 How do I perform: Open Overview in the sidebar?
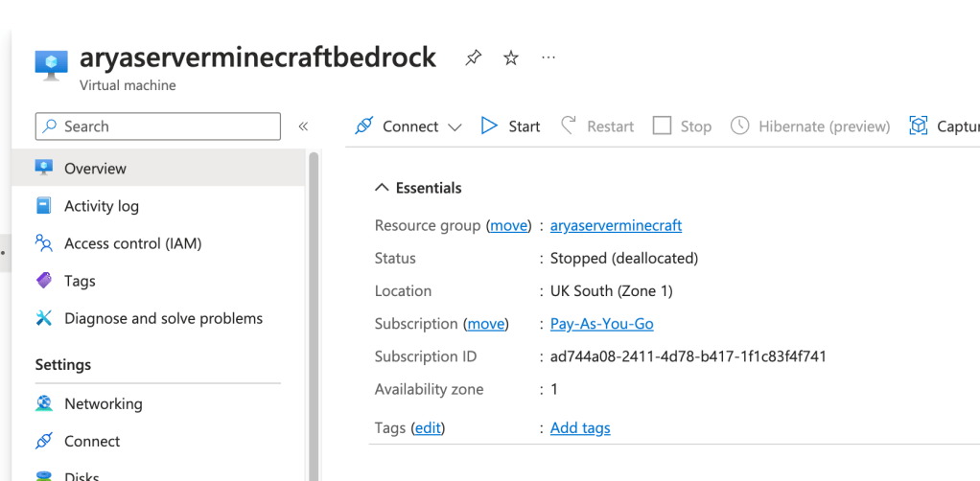[x=159, y=168]
